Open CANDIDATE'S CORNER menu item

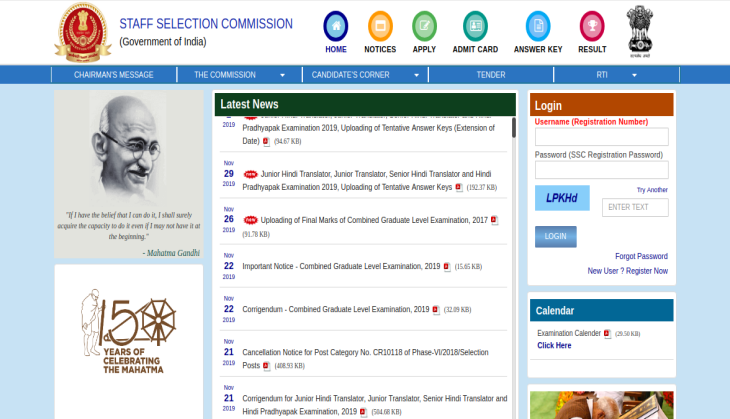pos(351,75)
